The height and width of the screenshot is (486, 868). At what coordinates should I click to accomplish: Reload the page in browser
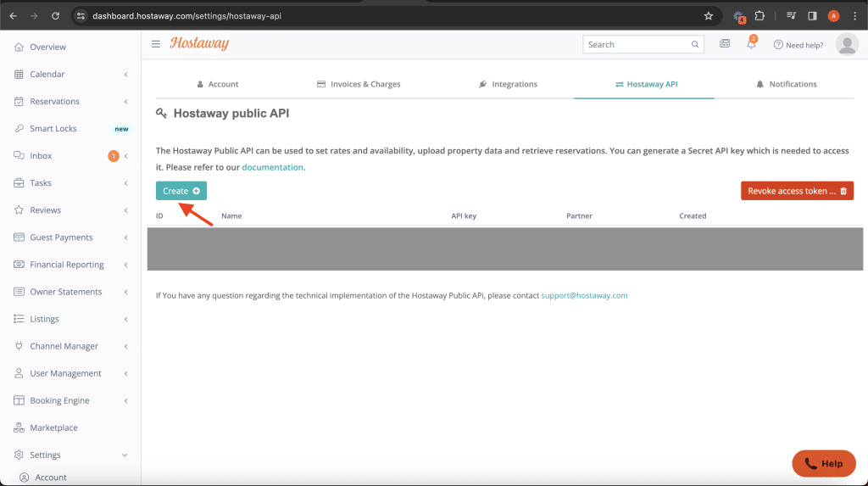click(x=55, y=16)
